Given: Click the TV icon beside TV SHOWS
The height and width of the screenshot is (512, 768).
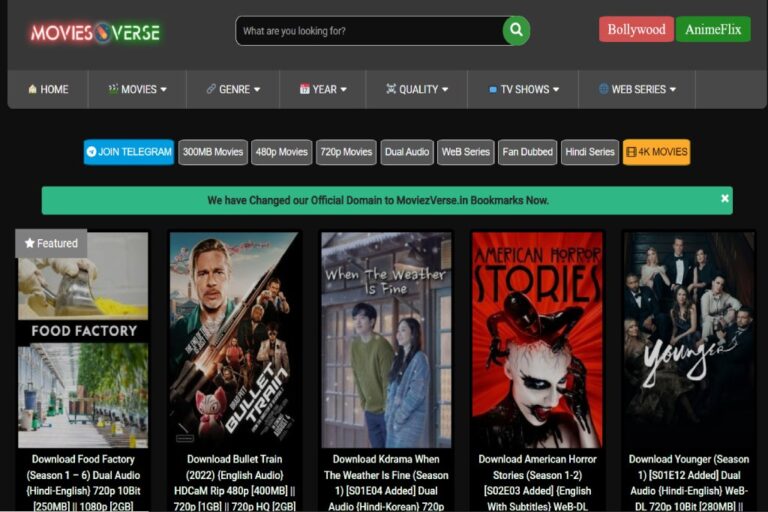Looking at the screenshot, I should (x=493, y=90).
